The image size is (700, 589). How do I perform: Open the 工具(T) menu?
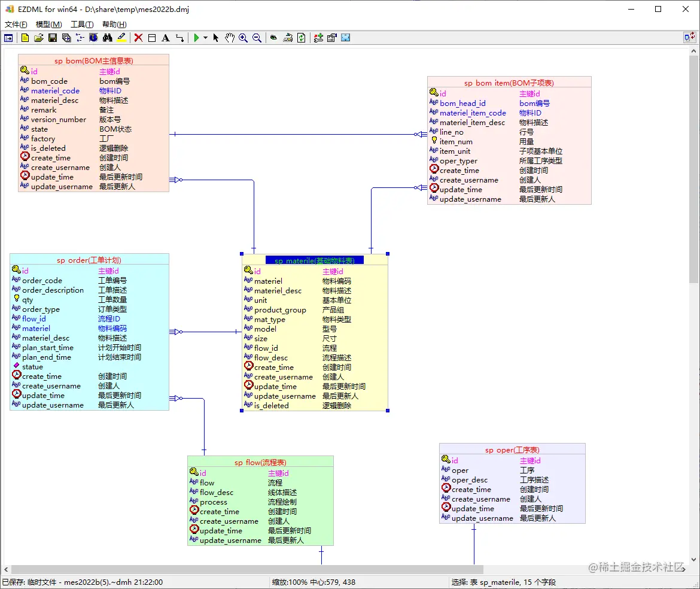coord(82,24)
